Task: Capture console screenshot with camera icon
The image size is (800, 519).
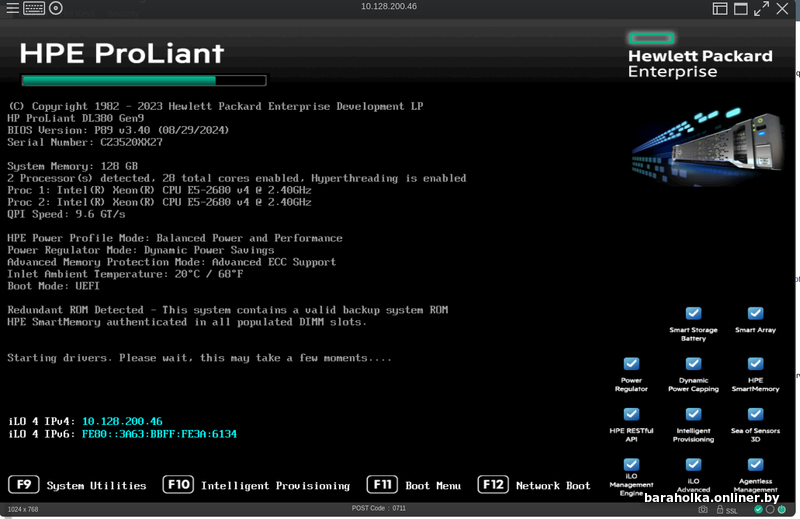Action: click(703, 509)
